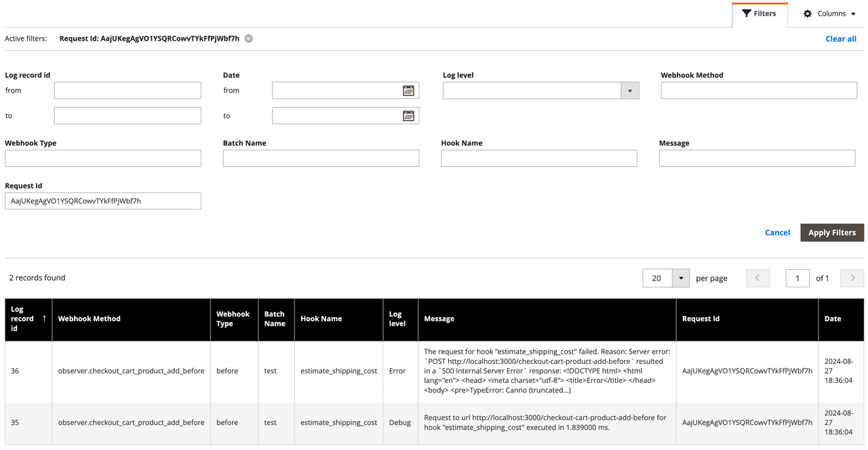Click the Log record id from field

(x=127, y=90)
